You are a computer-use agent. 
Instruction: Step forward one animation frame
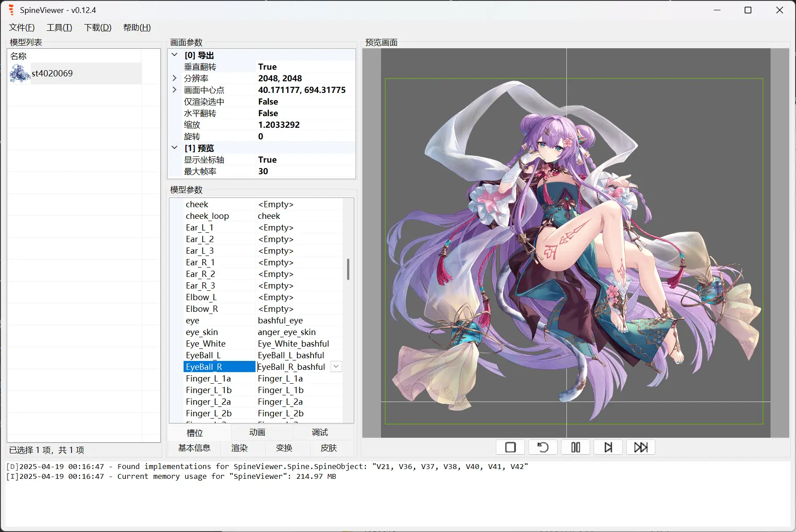(608, 447)
